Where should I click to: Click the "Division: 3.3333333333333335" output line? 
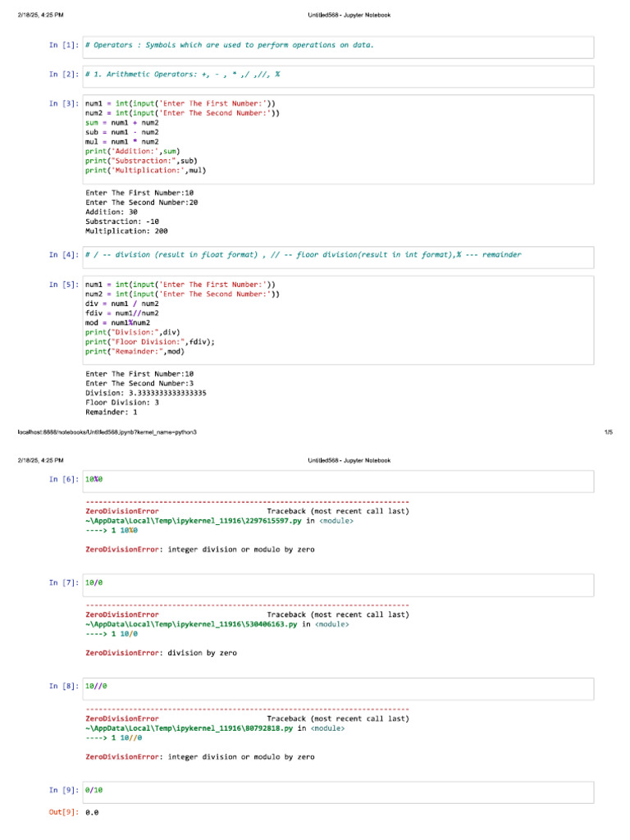(x=146, y=393)
